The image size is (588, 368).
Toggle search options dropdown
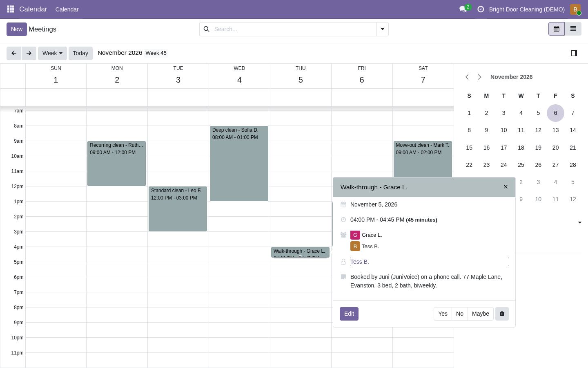tap(382, 29)
